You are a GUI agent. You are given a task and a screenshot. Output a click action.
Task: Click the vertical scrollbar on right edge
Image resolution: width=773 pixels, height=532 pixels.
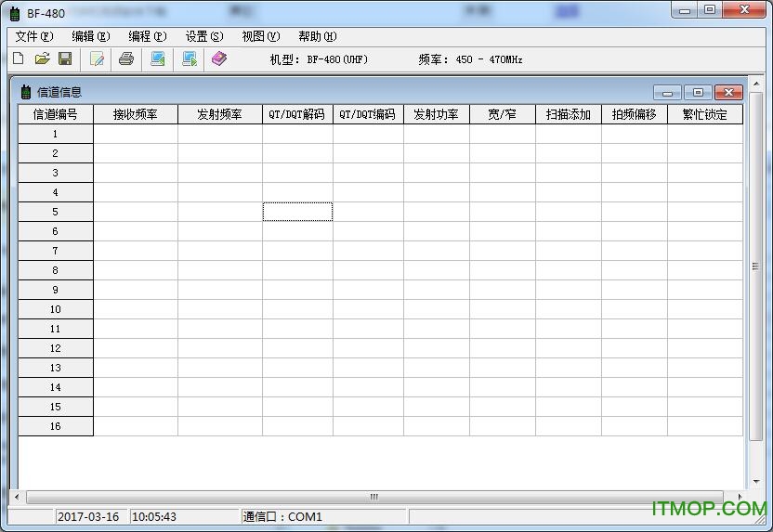755,266
